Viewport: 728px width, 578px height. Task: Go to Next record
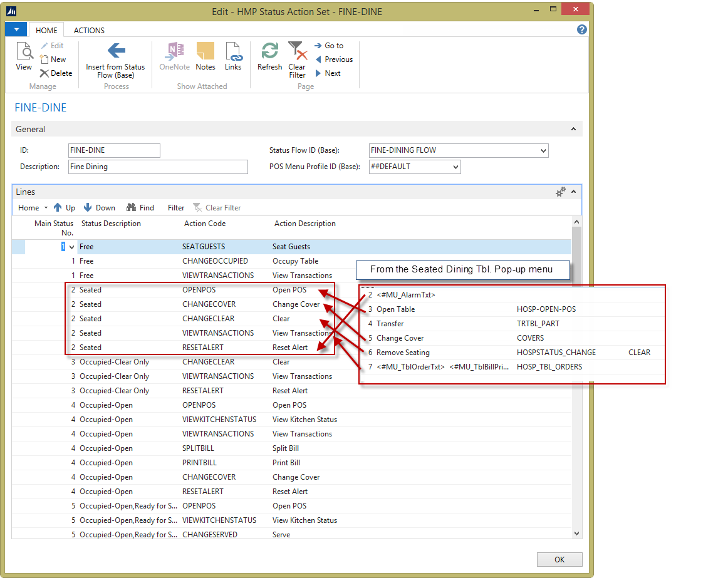pyautogui.click(x=328, y=73)
